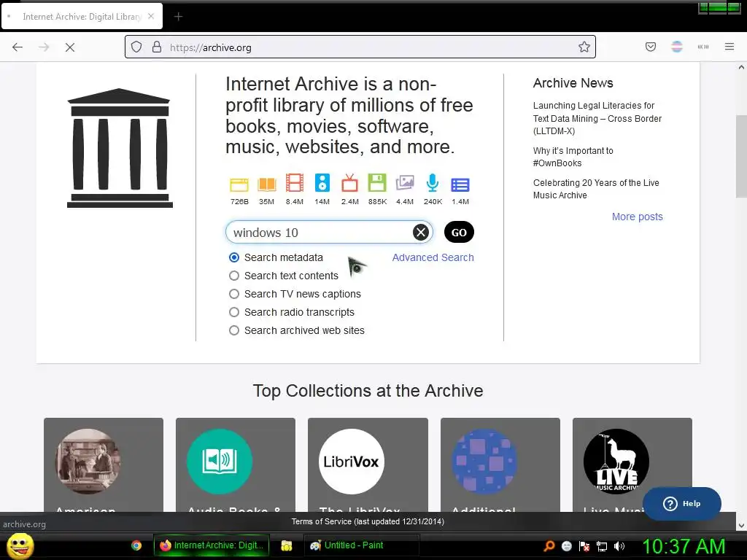Open the audio speaker icon labeled 14M

click(322, 183)
